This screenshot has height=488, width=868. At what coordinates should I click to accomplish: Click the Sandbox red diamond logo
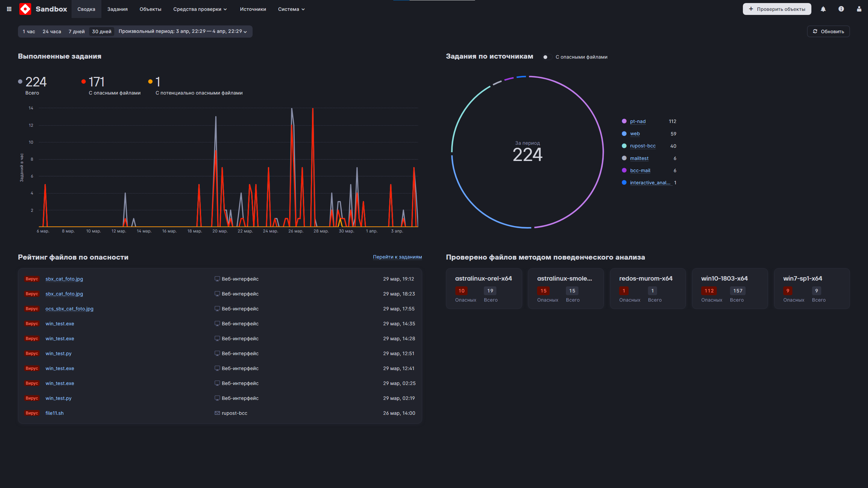[x=25, y=9]
